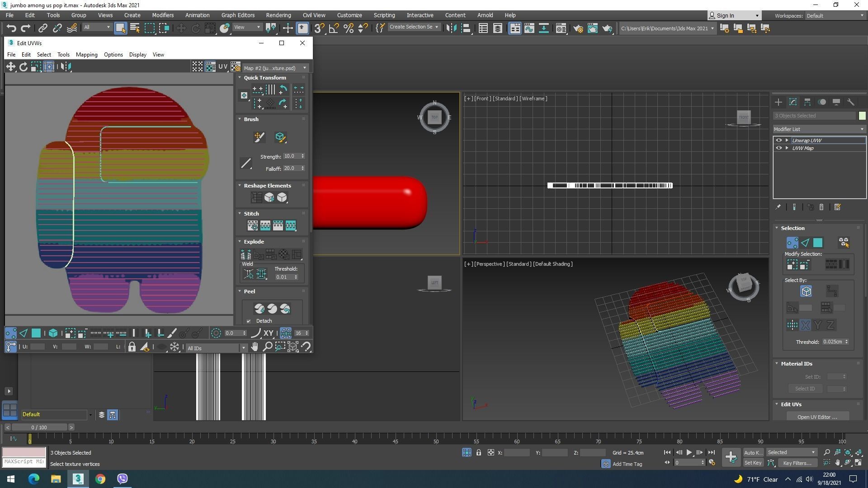The height and width of the screenshot is (488, 868).
Task: Click Pan View hand icon in UV editor
Action: point(255,347)
